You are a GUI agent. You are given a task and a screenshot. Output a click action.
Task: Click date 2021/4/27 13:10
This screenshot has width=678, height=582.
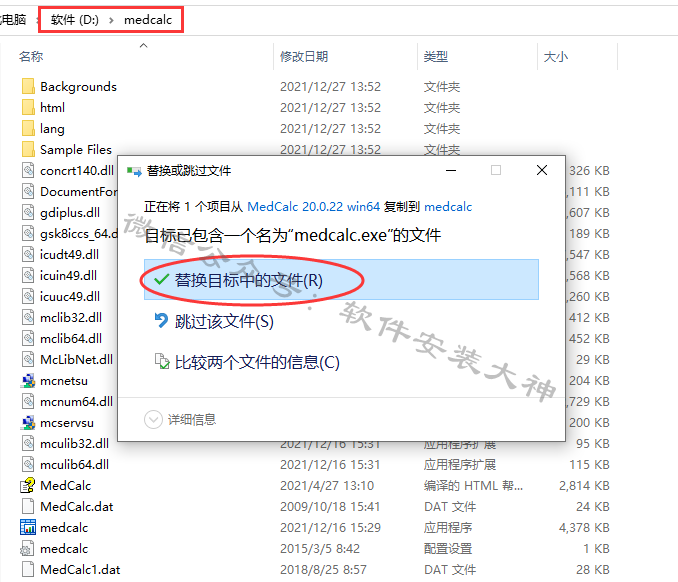[x=327, y=486]
